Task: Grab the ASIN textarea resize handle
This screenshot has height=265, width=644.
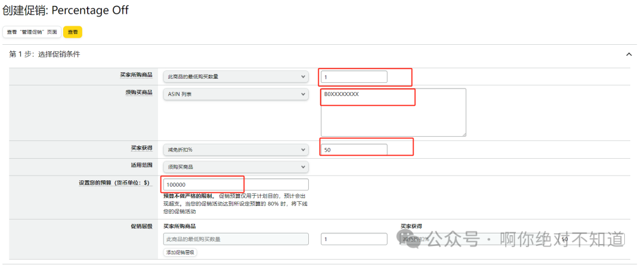Action: (x=464, y=134)
